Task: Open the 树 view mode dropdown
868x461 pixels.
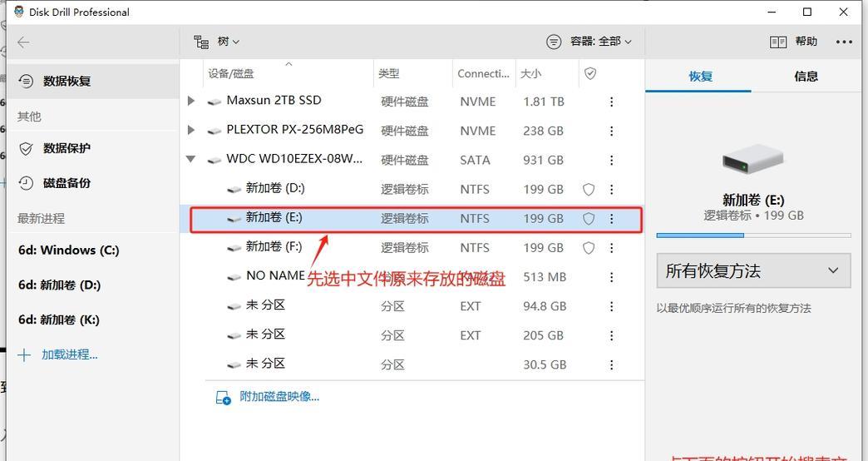Action: click(229, 42)
